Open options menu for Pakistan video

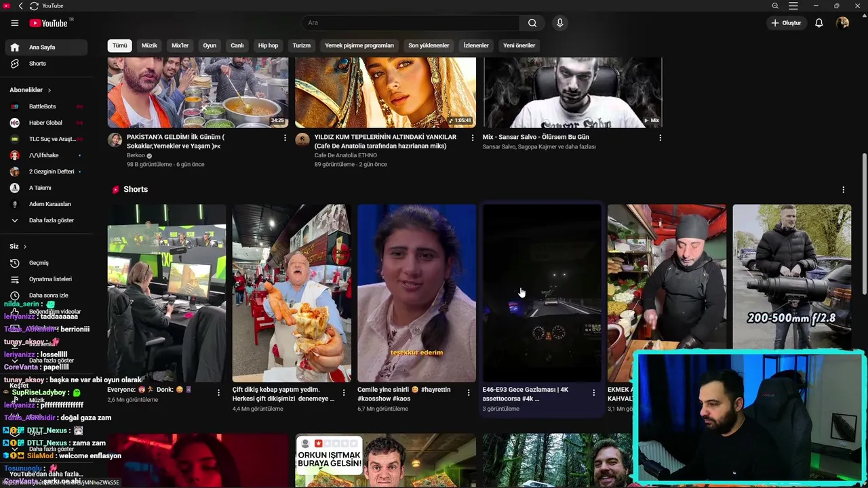(285, 138)
